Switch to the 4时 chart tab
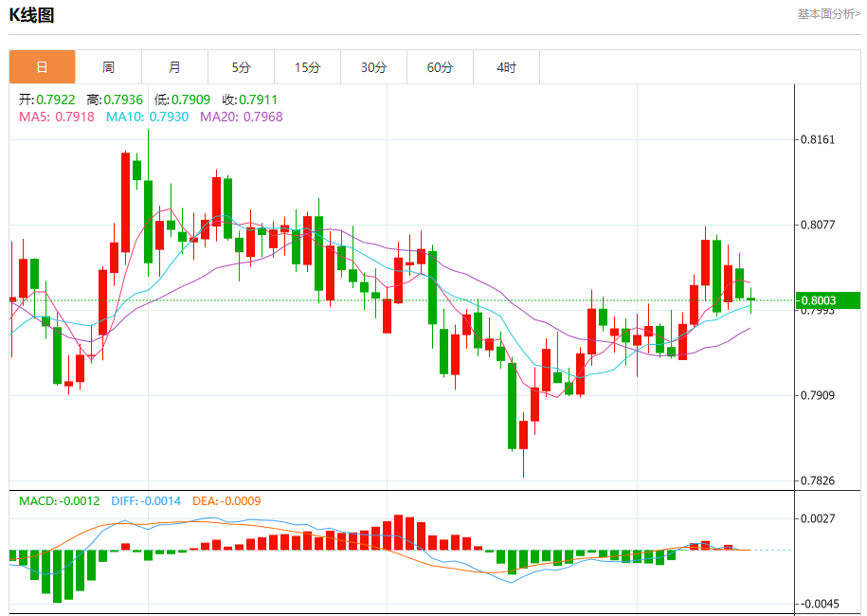Image resolution: width=867 pixels, height=616 pixels. click(506, 67)
